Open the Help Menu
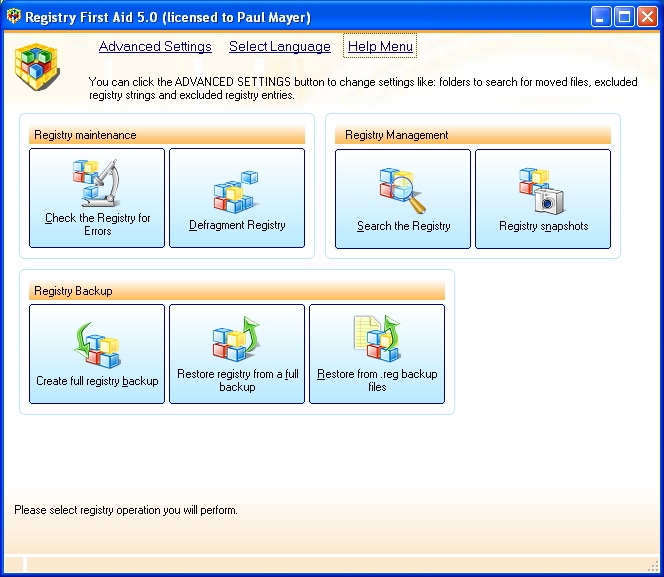 [x=380, y=47]
